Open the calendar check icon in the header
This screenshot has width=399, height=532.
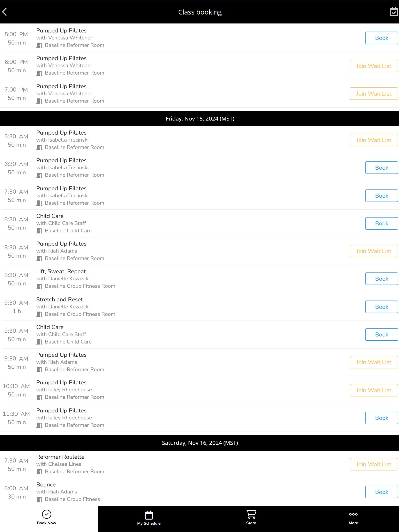[x=394, y=11]
